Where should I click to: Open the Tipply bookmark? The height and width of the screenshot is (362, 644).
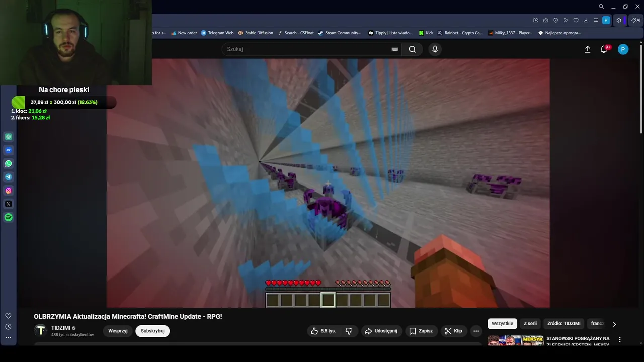click(x=390, y=33)
